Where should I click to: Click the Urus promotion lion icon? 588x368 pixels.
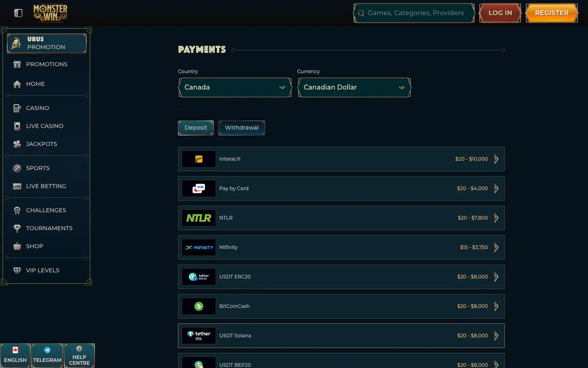coord(17,43)
